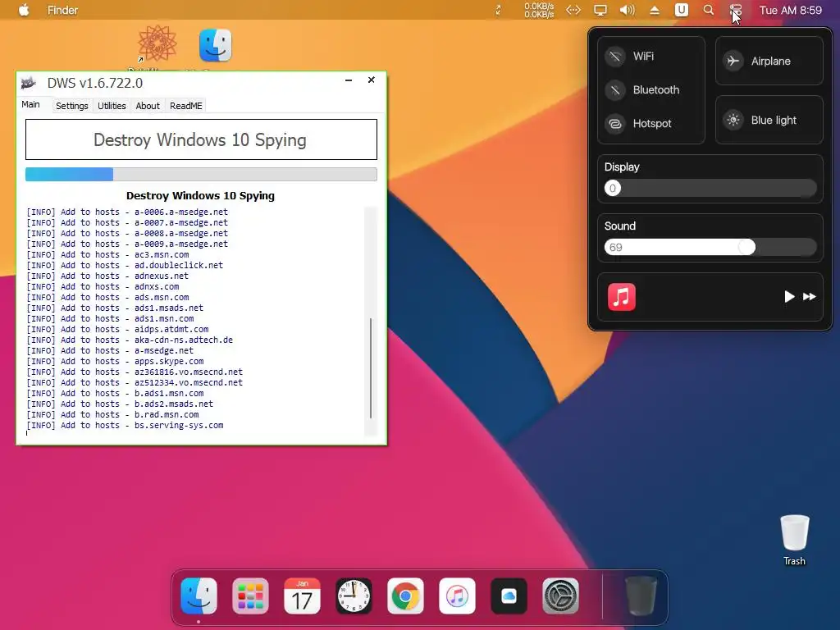Adjust the Sound volume slider
This screenshot has width=840, height=630.
coord(710,247)
